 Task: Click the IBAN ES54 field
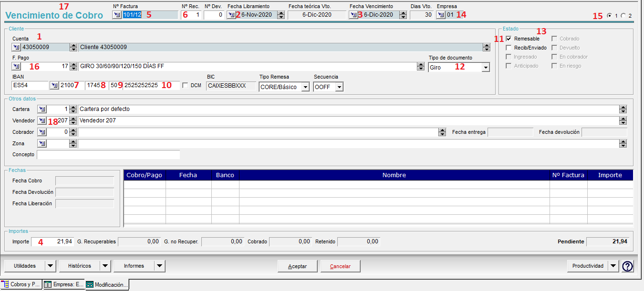[30, 86]
